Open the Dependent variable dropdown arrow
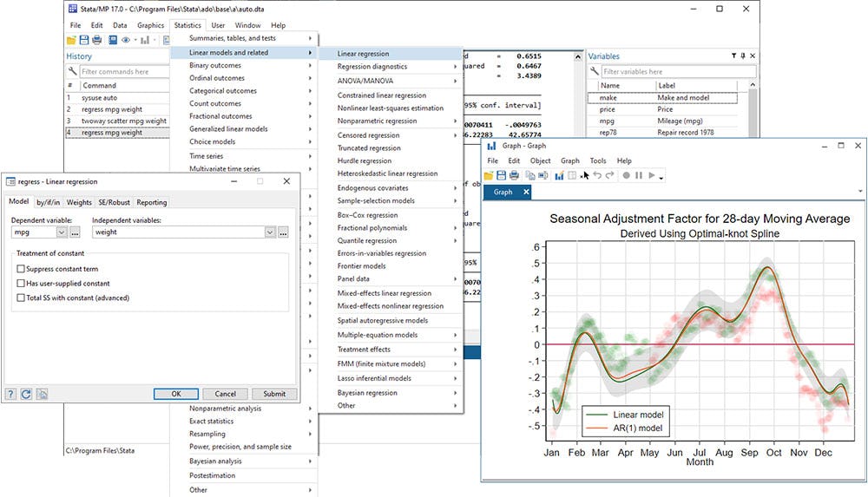This screenshot has width=868, height=497. (x=62, y=232)
